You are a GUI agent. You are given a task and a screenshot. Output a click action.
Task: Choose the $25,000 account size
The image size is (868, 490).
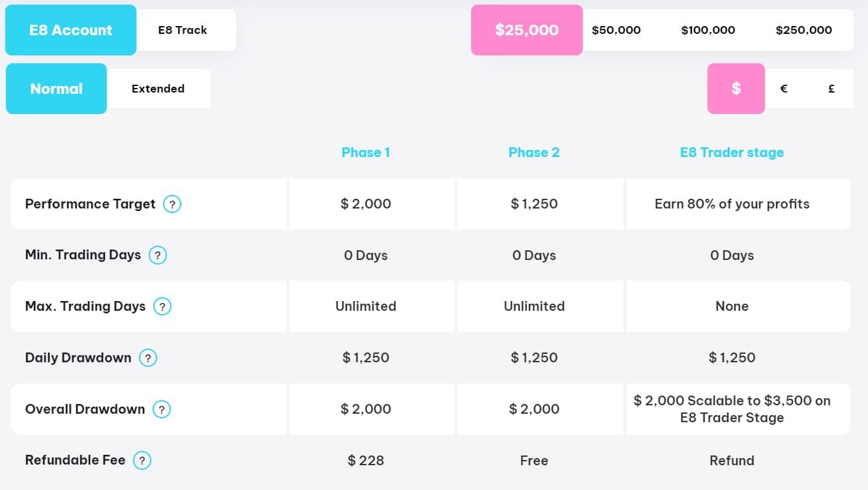[x=526, y=30]
